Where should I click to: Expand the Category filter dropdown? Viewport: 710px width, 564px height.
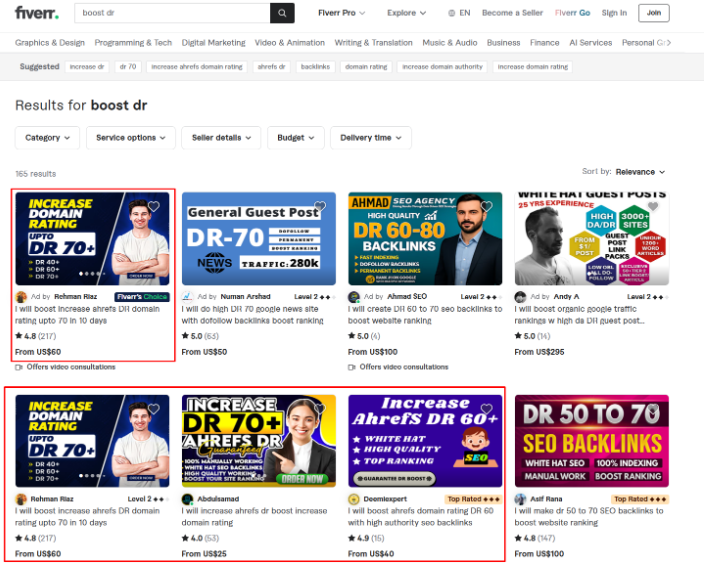click(47, 138)
